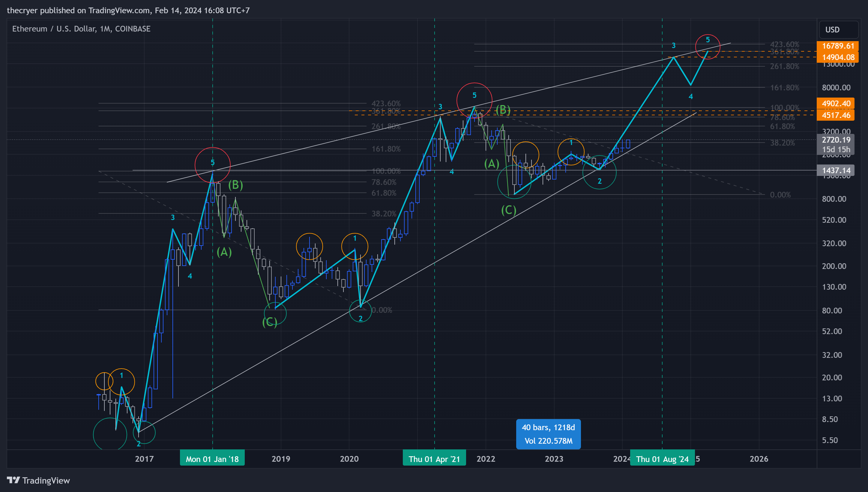Click the 14904.08 orange price label
This screenshot has width=868, height=492.
click(x=838, y=57)
